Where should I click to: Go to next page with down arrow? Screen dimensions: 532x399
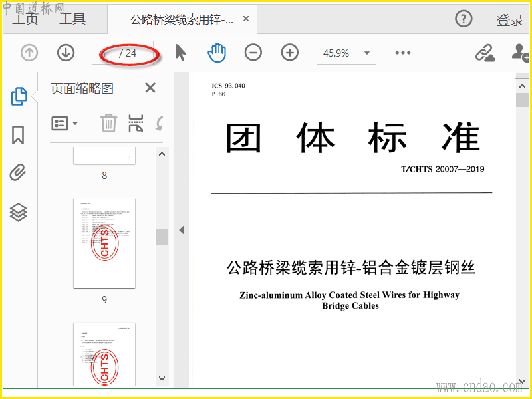click(x=66, y=53)
